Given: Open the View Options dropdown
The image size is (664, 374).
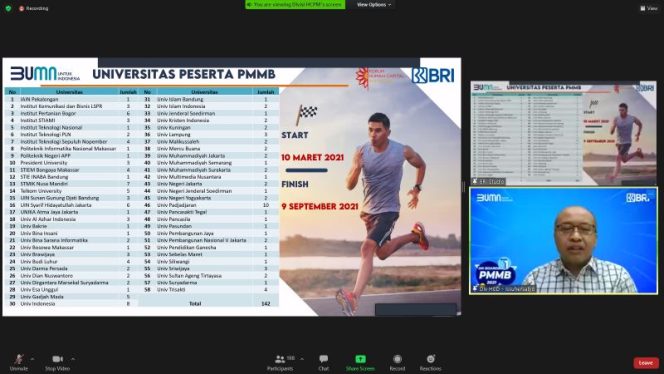Looking at the screenshot, I should pos(374,5).
